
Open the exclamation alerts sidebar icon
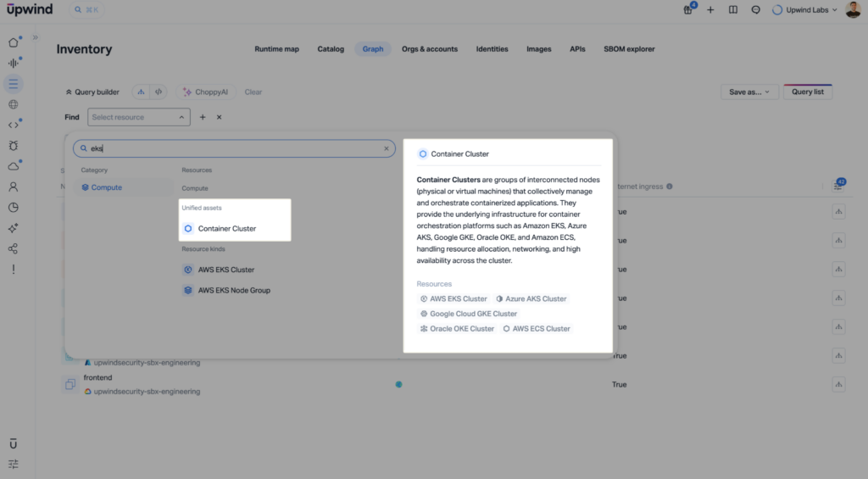point(14,269)
